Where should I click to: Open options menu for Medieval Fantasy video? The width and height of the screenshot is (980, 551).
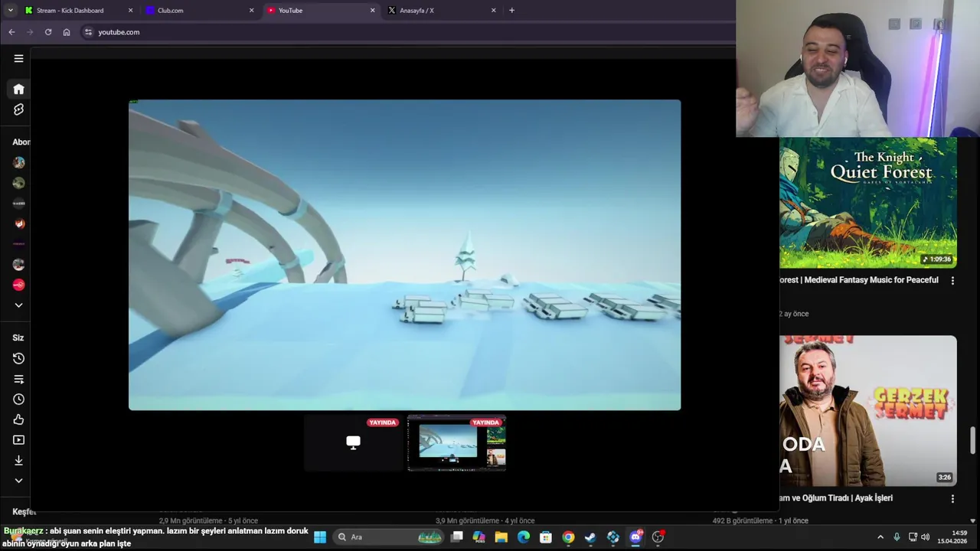(x=952, y=281)
